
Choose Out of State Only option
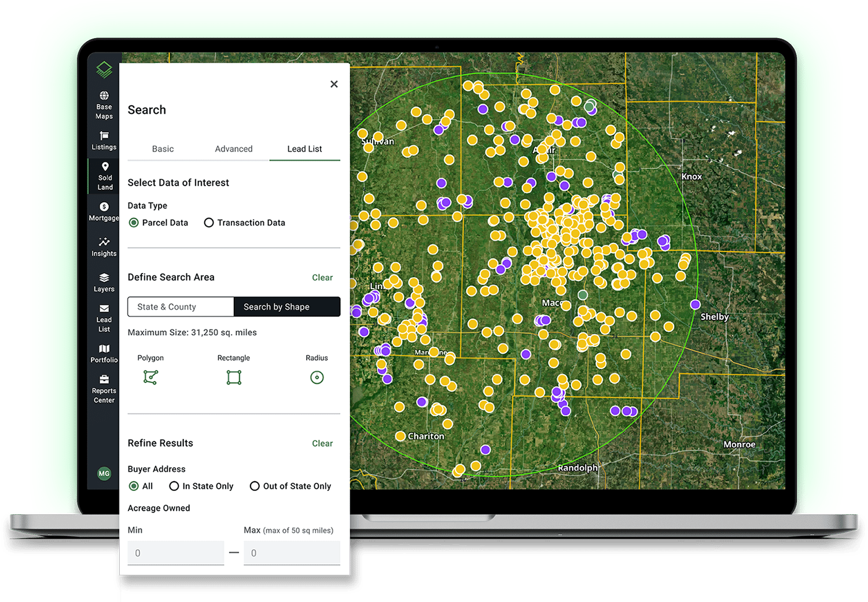255,486
